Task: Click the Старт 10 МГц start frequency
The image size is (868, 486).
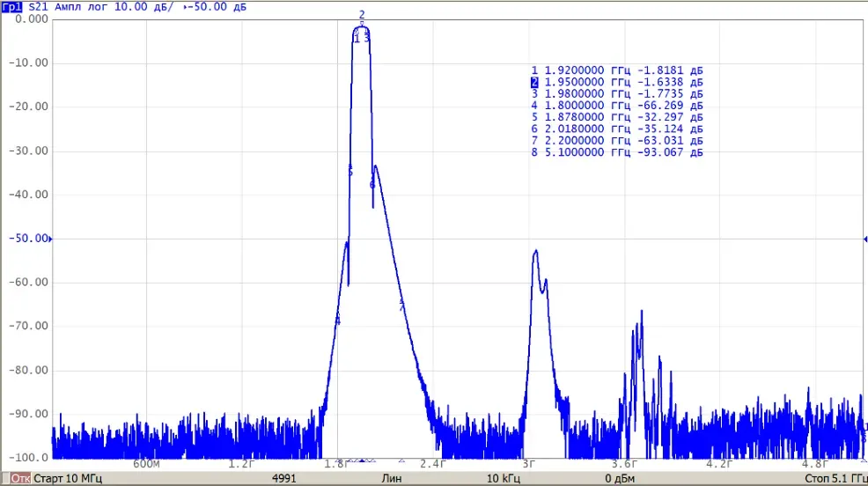Action: pyautogui.click(x=68, y=478)
